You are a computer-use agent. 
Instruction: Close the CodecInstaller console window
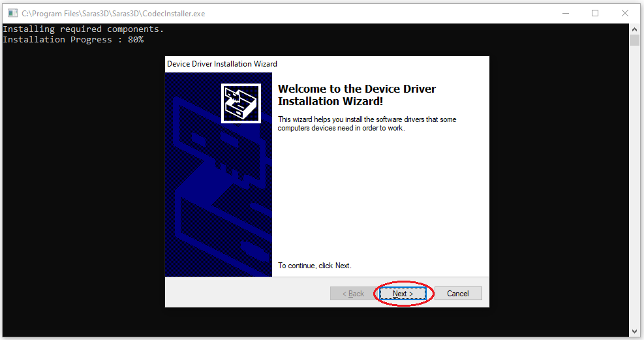pyautogui.click(x=624, y=13)
